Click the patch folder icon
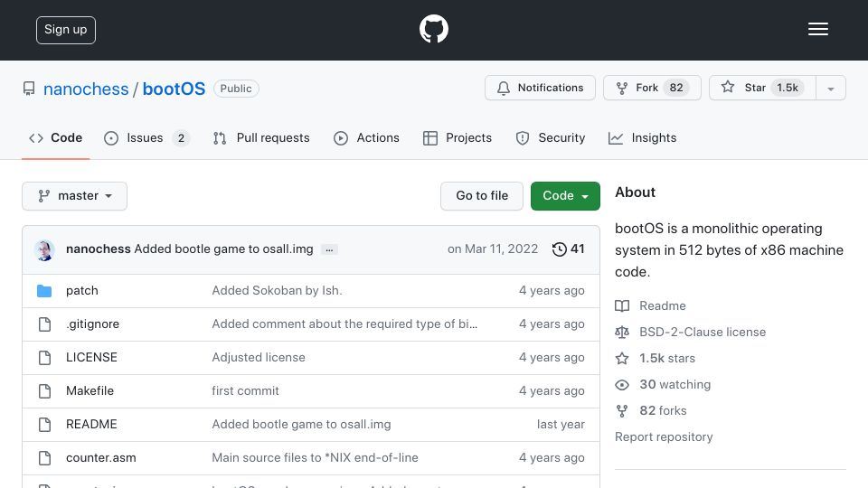The image size is (868, 488). 44,290
